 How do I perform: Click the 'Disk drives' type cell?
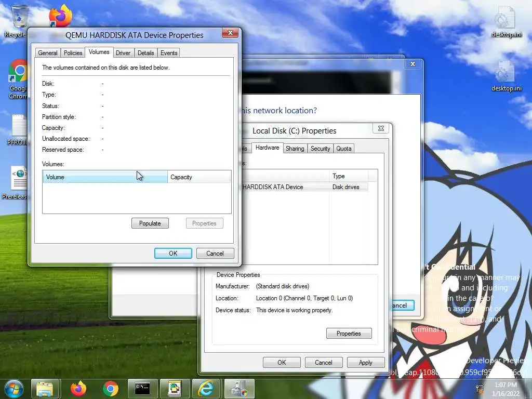point(345,187)
